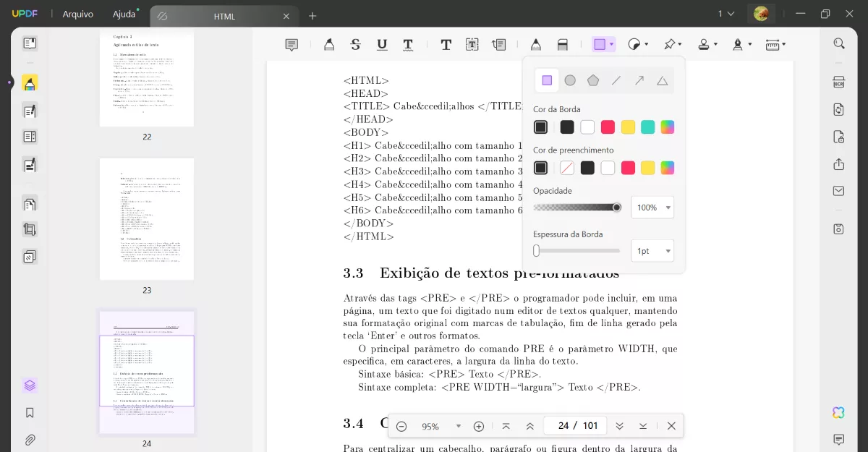
Task: Open the Arquivo menu
Action: click(77, 14)
